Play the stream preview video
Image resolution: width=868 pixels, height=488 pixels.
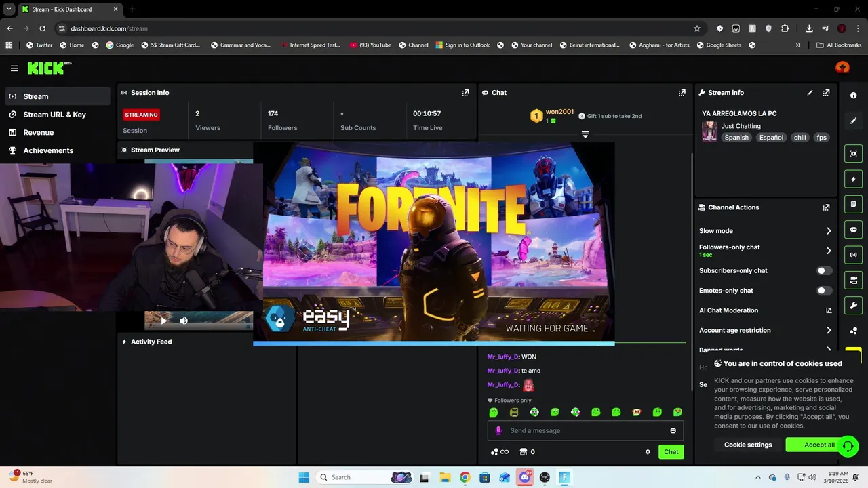163,321
